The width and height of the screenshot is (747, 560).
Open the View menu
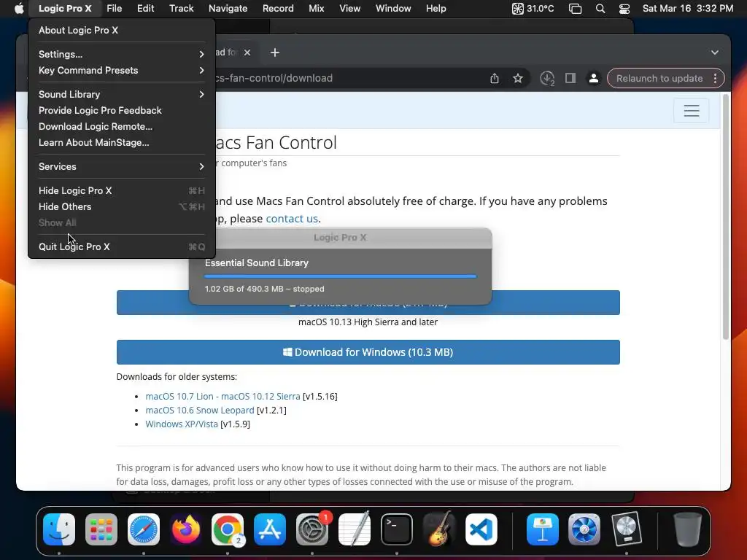click(x=349, y=8)
